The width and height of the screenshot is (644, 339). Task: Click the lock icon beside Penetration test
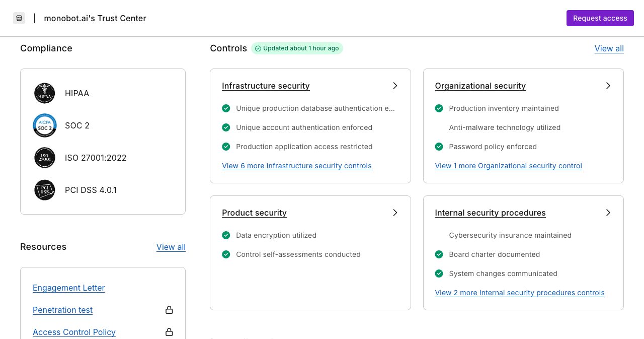170,310
